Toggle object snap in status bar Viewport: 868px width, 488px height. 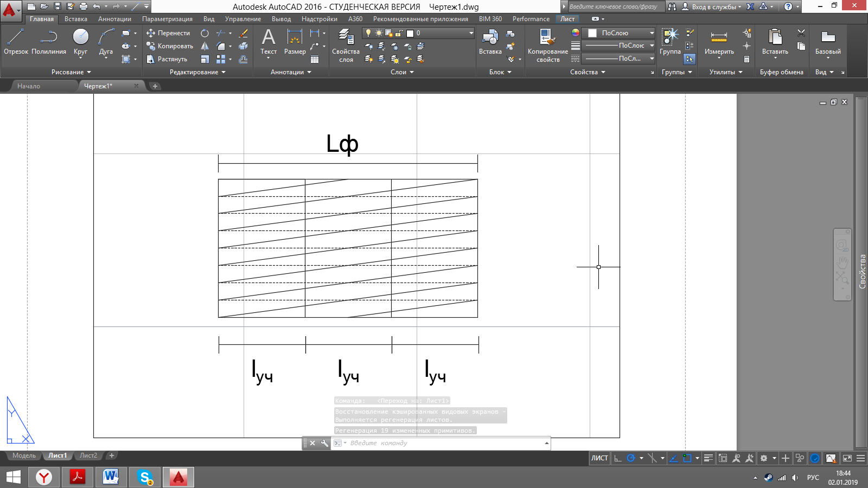(x=687, y=458)
